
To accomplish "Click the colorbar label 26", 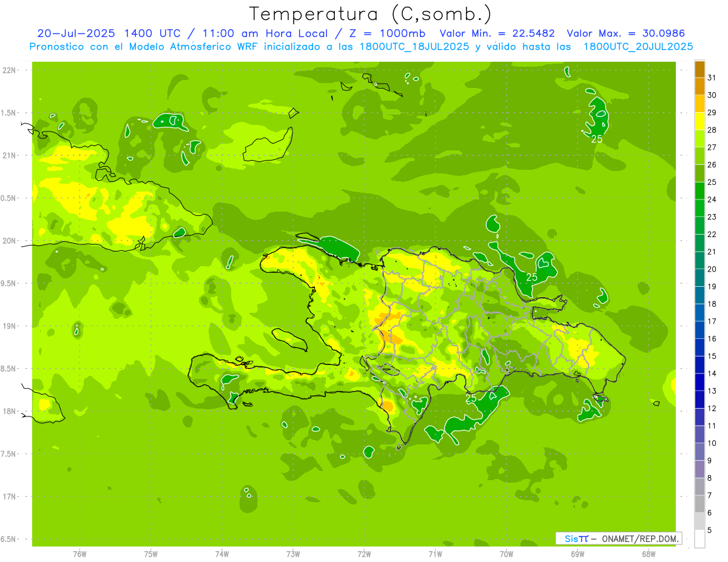I will [x=712, y=164].
